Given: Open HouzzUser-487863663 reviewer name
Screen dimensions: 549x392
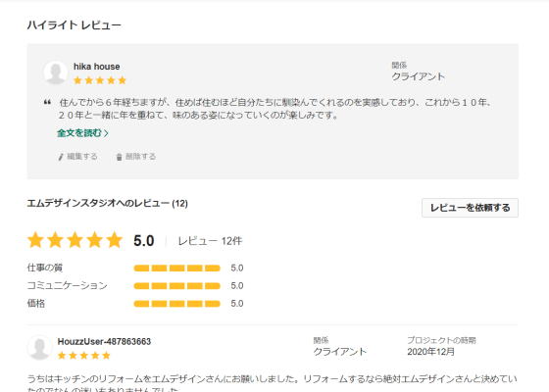Looking at the screenshot, I should click(104, 342).
